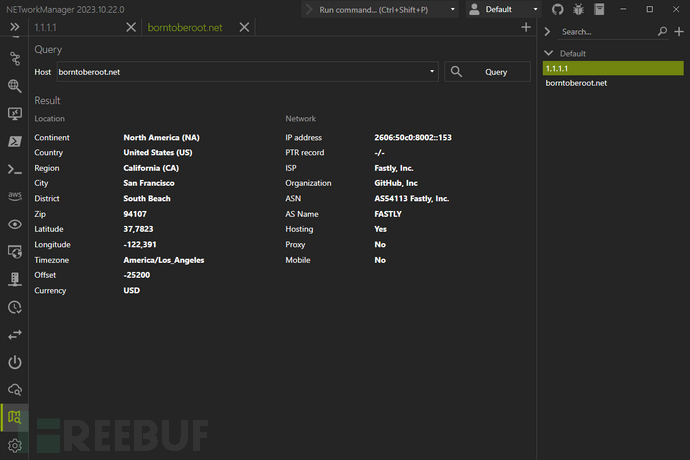This screenshot has width=690, height=460.
Task: Select the 1.1.1.1 profile entry
Action: pyautogui.click(x=613, y=68)
